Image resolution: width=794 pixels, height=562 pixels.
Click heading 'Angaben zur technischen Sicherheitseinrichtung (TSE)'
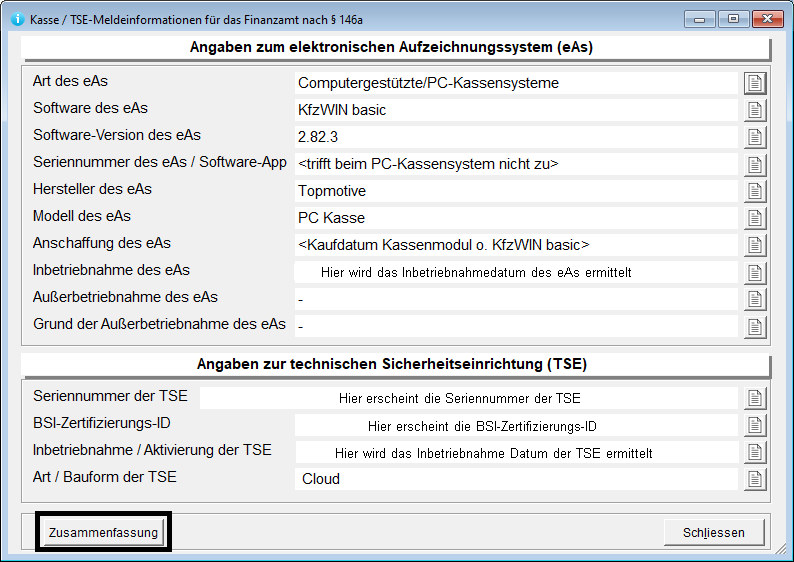click(392, 364)
